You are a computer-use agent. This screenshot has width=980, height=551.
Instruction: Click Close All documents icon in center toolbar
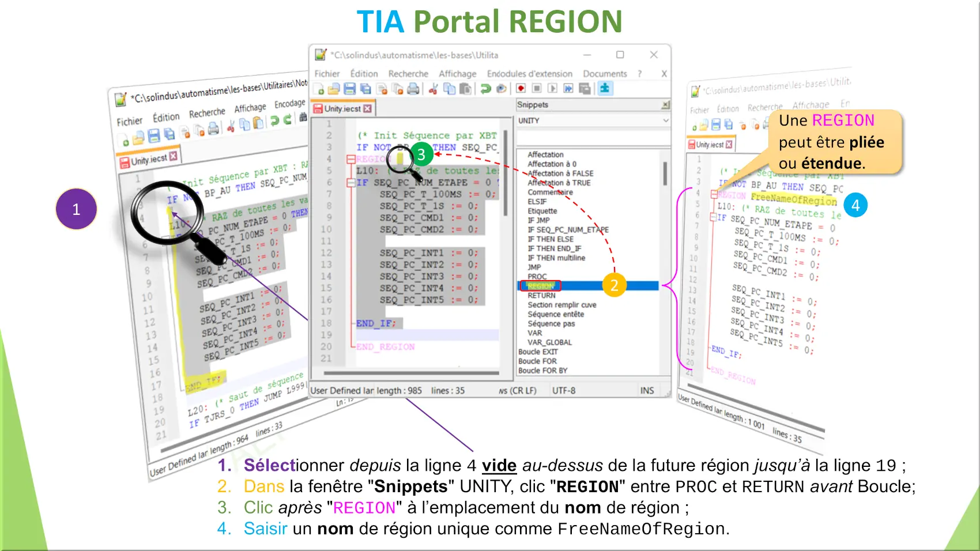pos(397,89)
